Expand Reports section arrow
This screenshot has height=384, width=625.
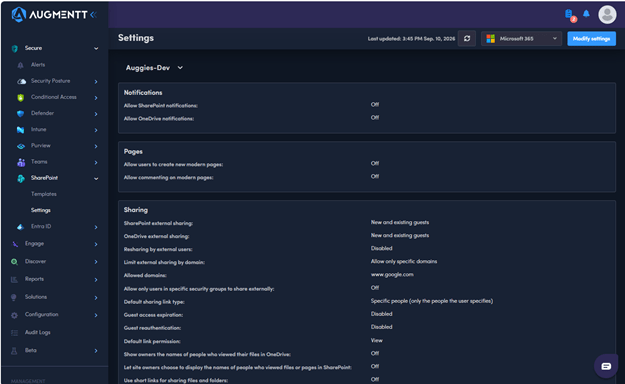pos(96,280)
